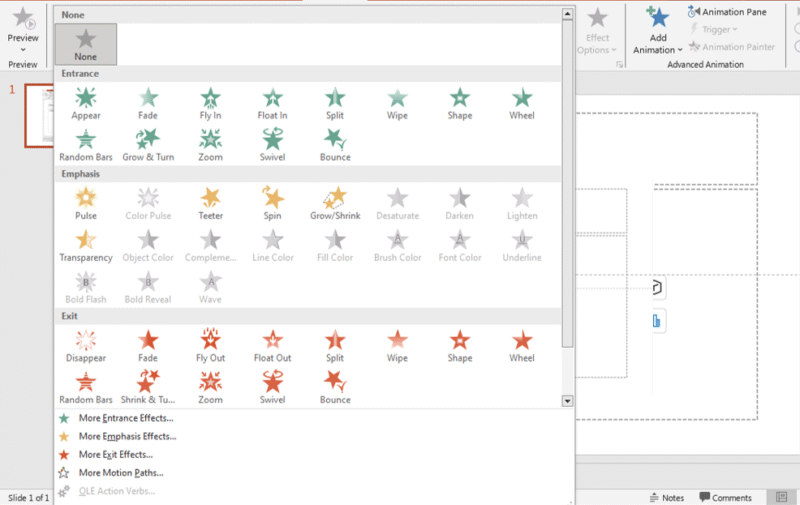Screen dimensions: 800x505
Task: Select the Appear entrance animation
Action: point(86,104)
